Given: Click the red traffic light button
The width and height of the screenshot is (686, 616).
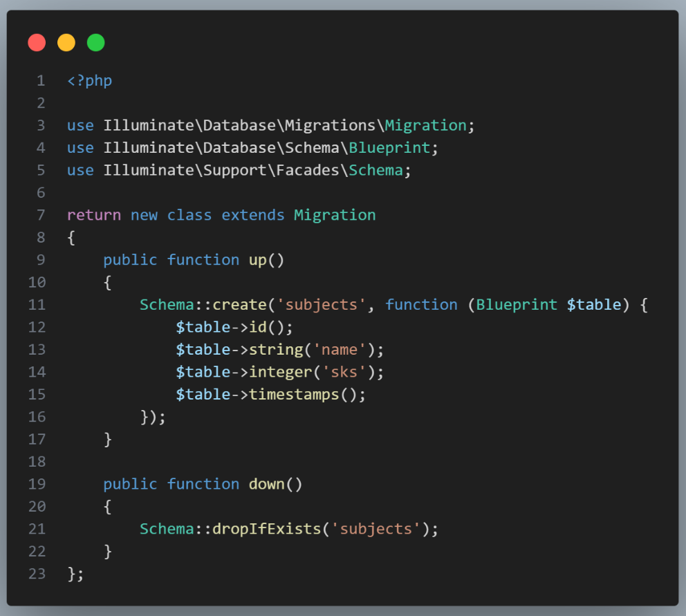Looking at the screenshot, I should point(37,42).
